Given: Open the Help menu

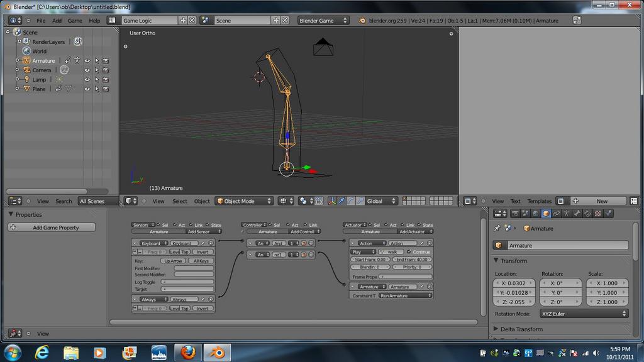Looking at the screenshot, I should point(94,21).
